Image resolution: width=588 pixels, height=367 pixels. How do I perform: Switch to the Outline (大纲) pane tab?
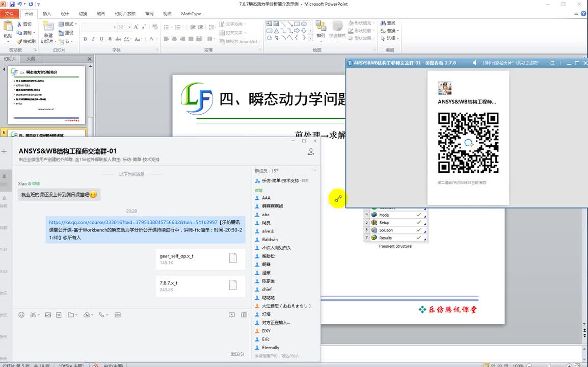point(31,59)
